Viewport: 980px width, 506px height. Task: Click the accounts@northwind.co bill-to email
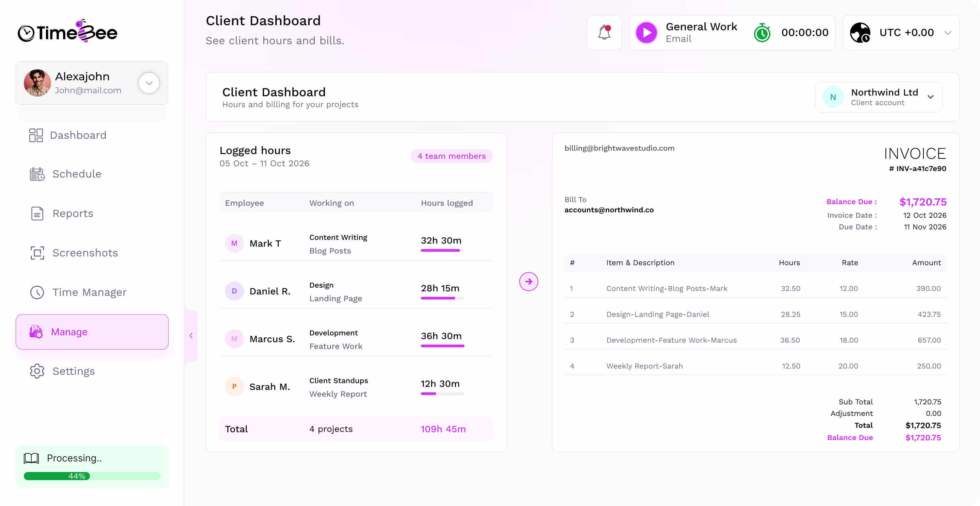click(x=609, y=210)
